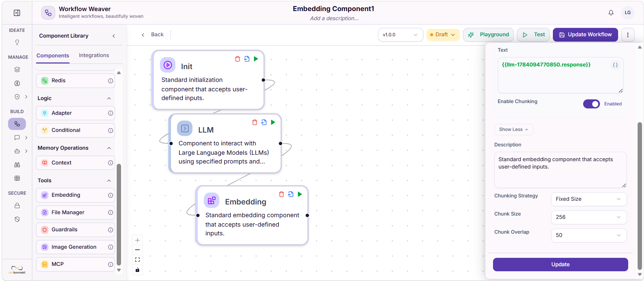Click the Update Workflow button
Screen dimensions: 644x281
point(585,35)
